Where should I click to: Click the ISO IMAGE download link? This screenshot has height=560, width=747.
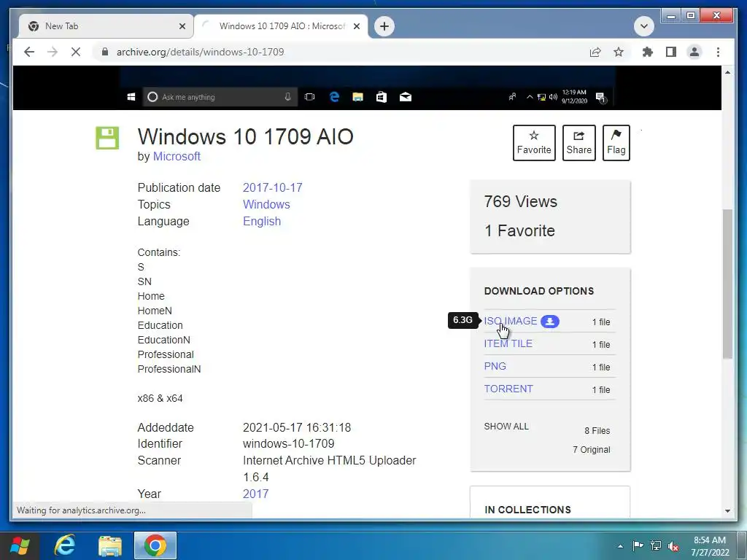(x=510, y=321)
